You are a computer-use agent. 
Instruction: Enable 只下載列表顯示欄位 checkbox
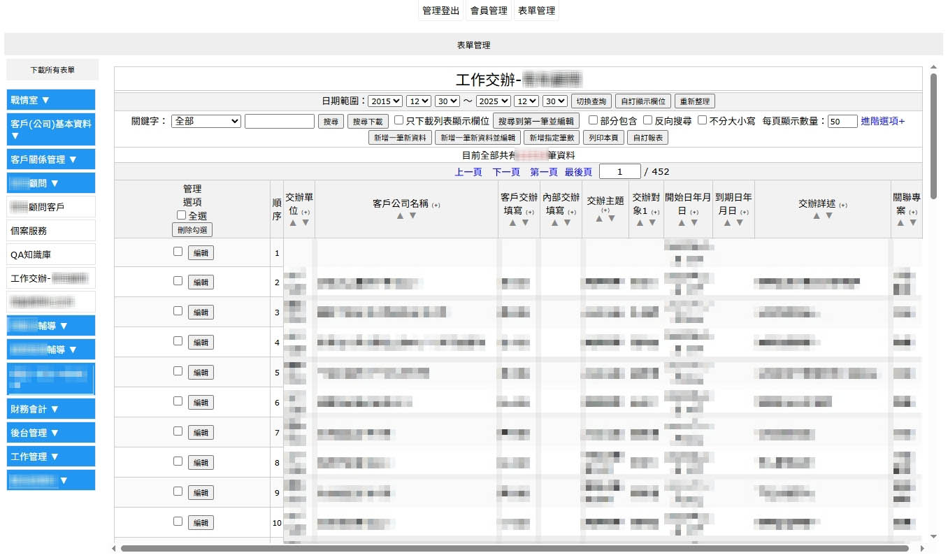coord(399,120)
